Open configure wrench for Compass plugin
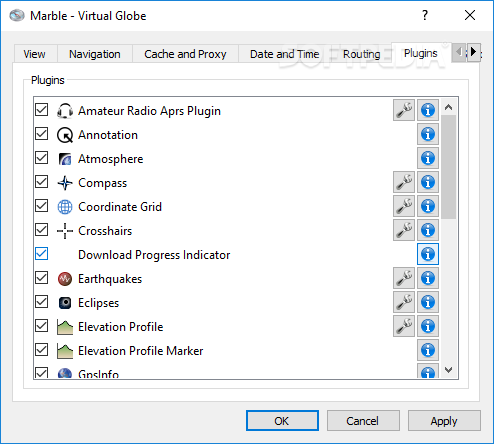 coord(404,182)
